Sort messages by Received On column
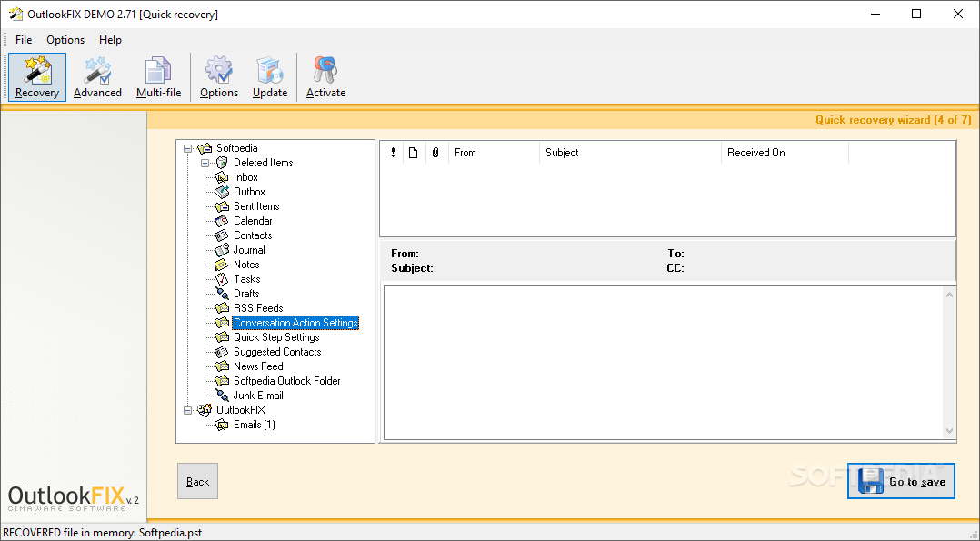 pyautogui.click(x=785, y=153)
